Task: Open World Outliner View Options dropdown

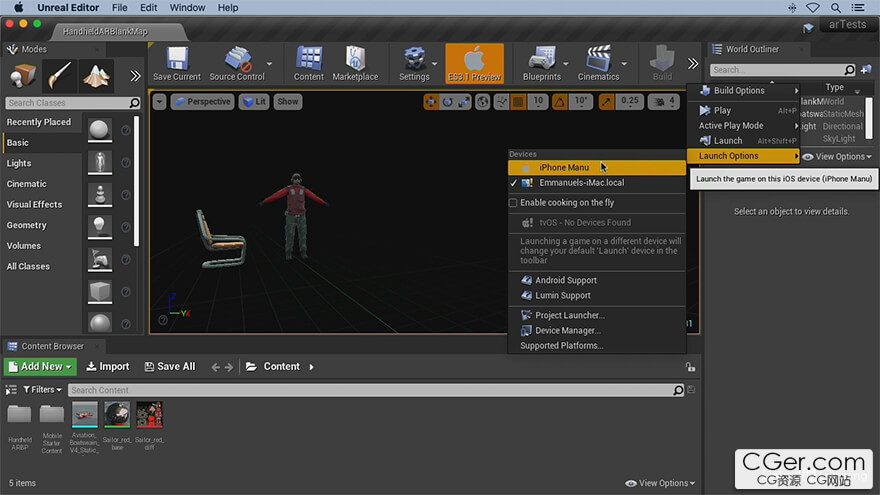Action: pyautogui.click(x=837, y=157)
